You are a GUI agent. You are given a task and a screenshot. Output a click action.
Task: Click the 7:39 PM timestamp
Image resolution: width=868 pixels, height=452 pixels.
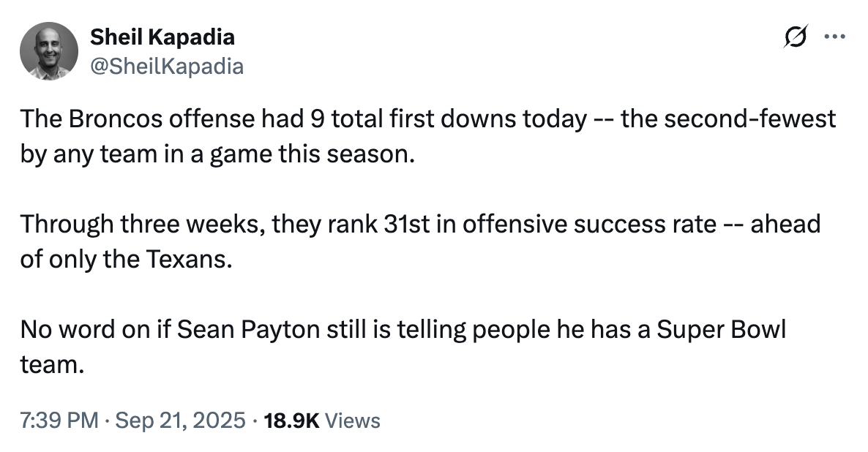tap(59, 421)
